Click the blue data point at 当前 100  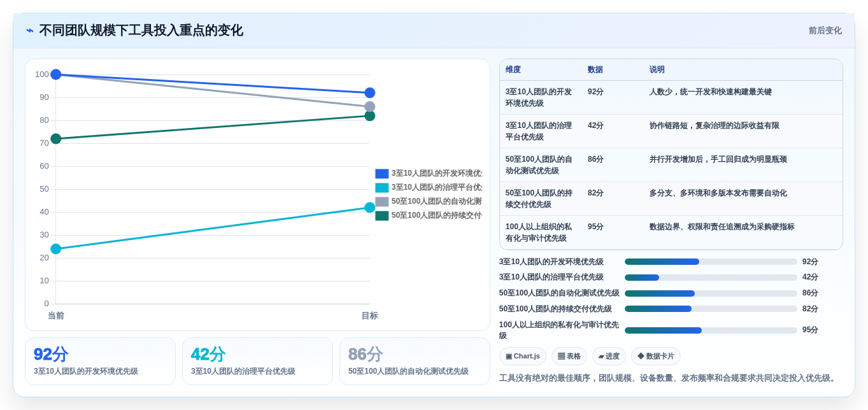(56, 74)
